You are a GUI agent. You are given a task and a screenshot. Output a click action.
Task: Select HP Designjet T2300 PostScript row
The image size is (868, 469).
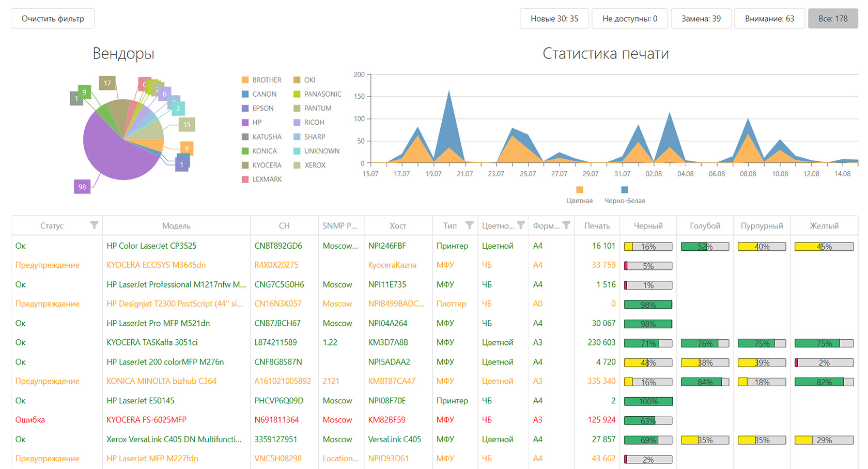tap(435, 304)
